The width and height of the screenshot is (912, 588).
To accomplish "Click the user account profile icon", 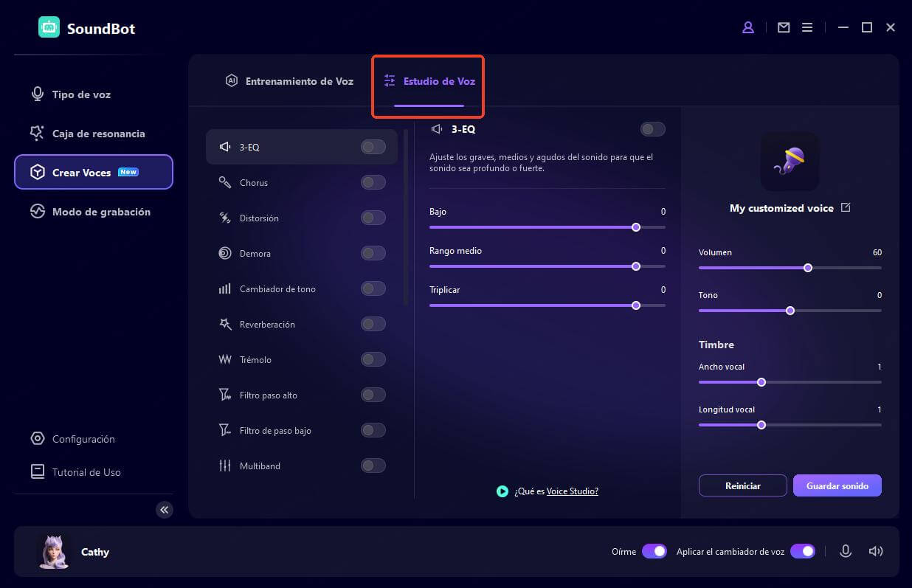I will 748,27.
